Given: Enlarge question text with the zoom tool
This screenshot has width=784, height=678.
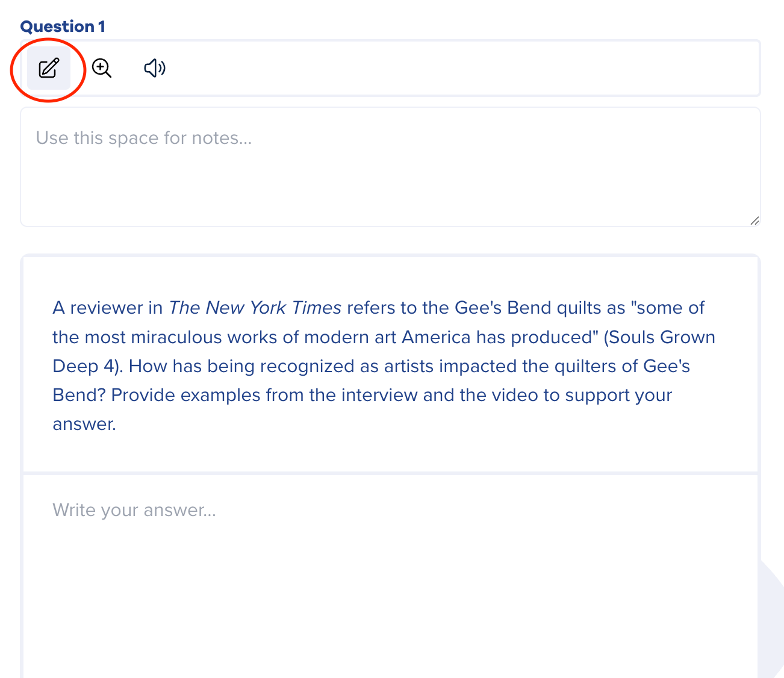Looking at the screenshot, I should [x=102, y=68].
